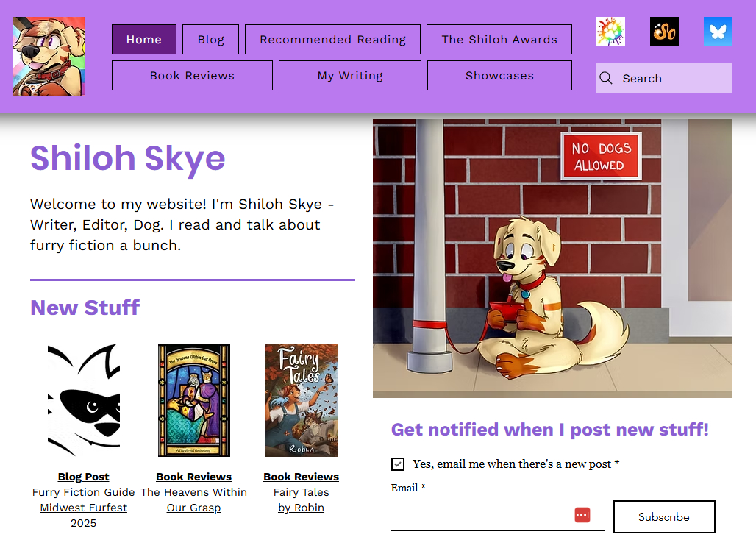
Task: Click the magnifying glass search icon
Action: coord(606,79)
